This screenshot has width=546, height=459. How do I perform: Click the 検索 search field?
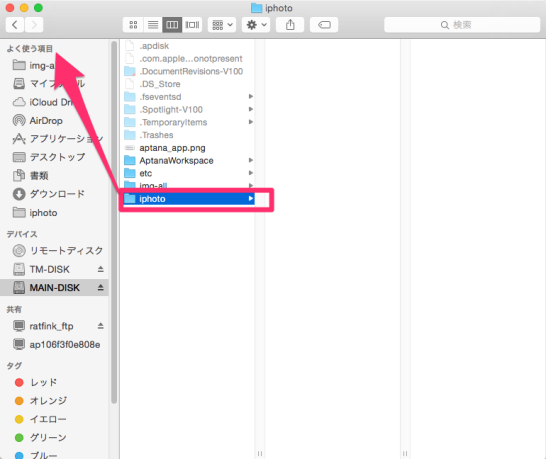pyautogui.click(x=462, y=25)
